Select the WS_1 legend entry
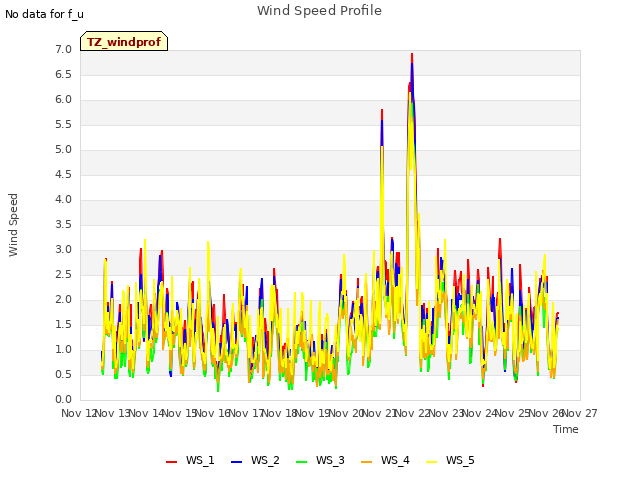This screenshot has height=480, width=640. click(x=190, y=460)
